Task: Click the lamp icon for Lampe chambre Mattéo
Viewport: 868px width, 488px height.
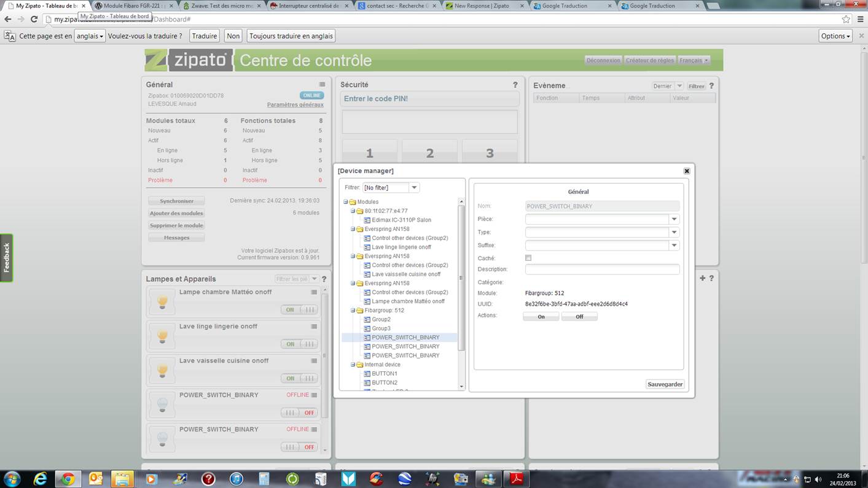Action: coord(162,301)
